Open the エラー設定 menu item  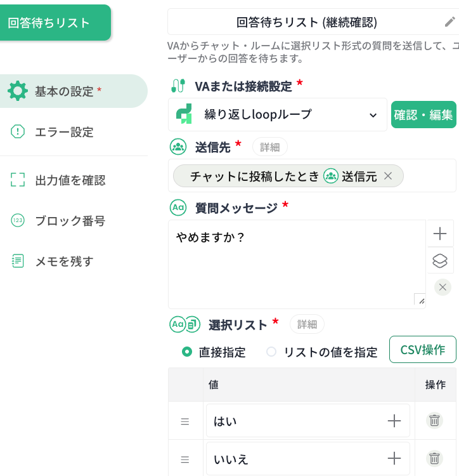tap(64, 132)
